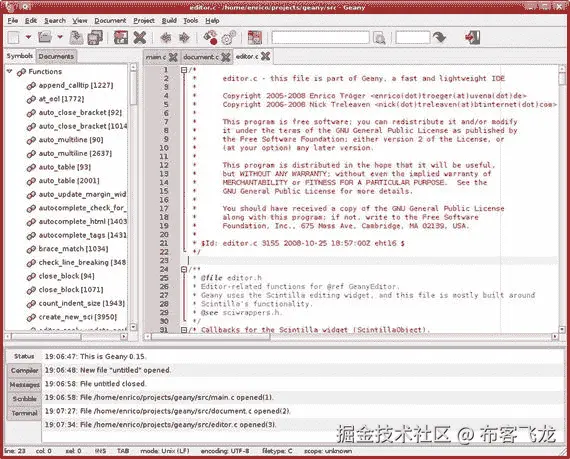Close current file using toolbar X icon
The width and height of the screenshot is (570, 459).
click(140, 37)
